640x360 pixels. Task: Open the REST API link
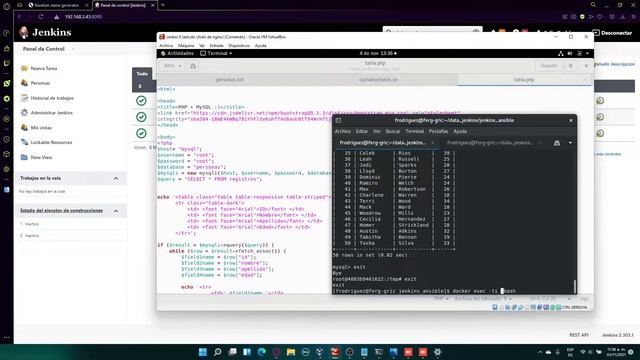coord(578,335)
